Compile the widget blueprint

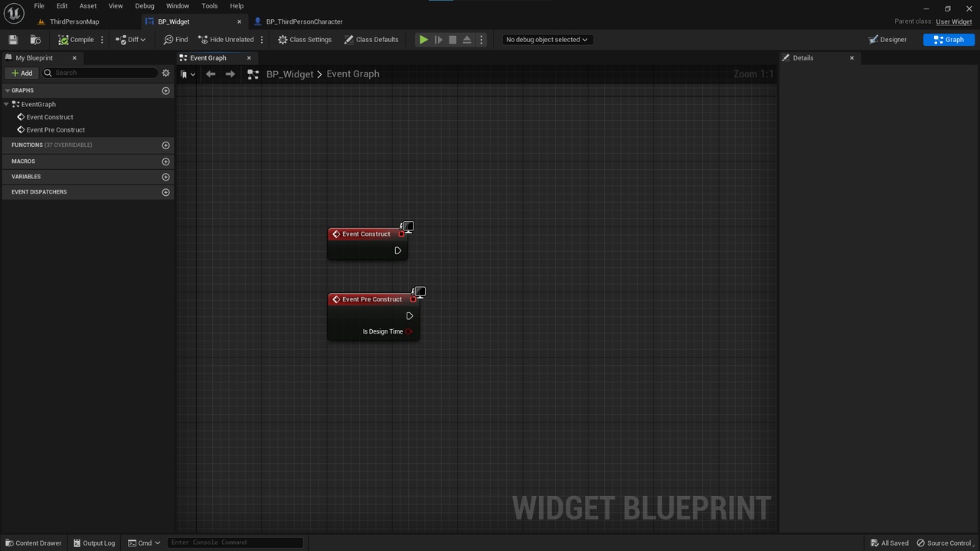pos(76,40)
